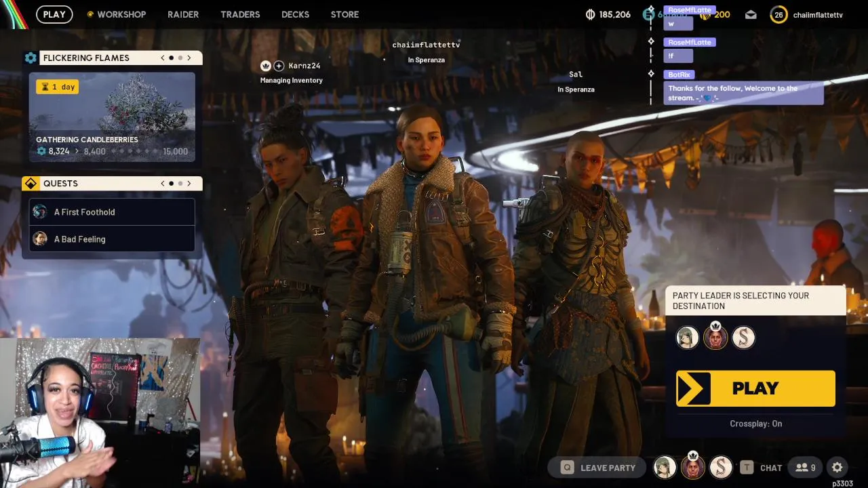
Task: Click the S avatar in party panel
Action: tap(743, 338)
